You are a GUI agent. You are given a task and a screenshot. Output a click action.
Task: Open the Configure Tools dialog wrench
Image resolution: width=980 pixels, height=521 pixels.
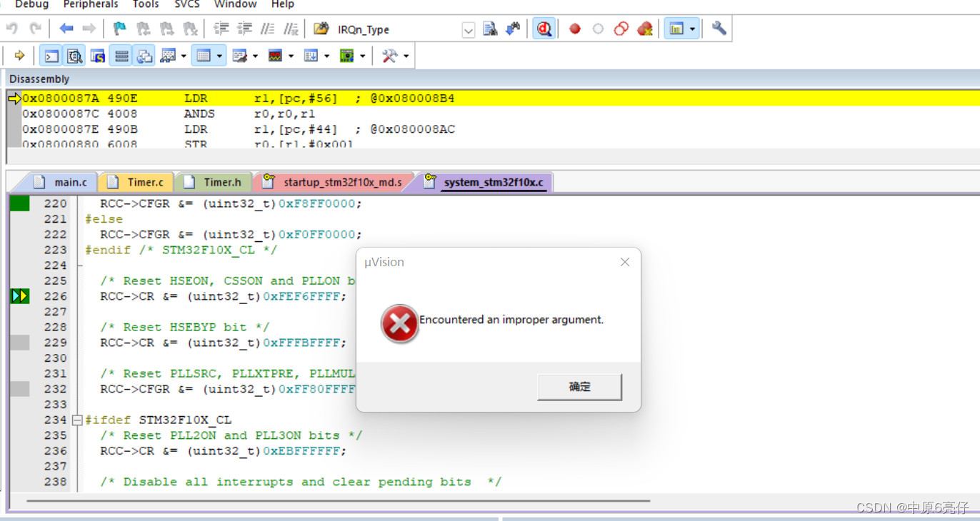(x=719, y=29)
